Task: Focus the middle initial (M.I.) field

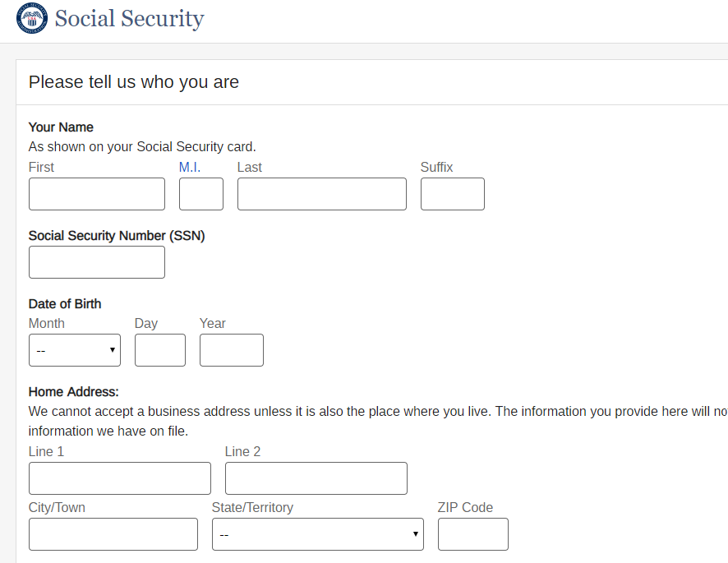Action: pos(201,194)
